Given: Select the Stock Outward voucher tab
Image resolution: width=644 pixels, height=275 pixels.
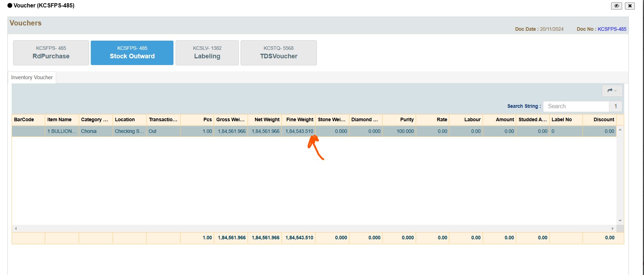Looking at the screenshot, I should pyautogui.click(x=132, y=53).
